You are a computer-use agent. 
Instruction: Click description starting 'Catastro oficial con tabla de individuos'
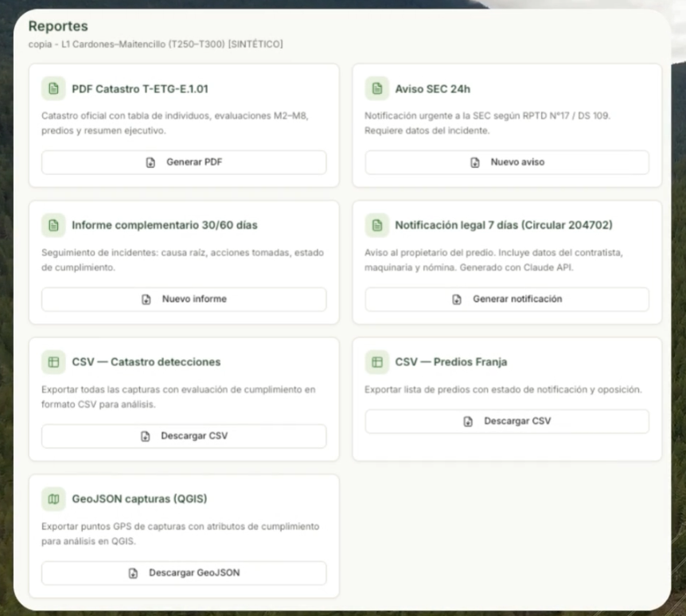coord(175,123)
